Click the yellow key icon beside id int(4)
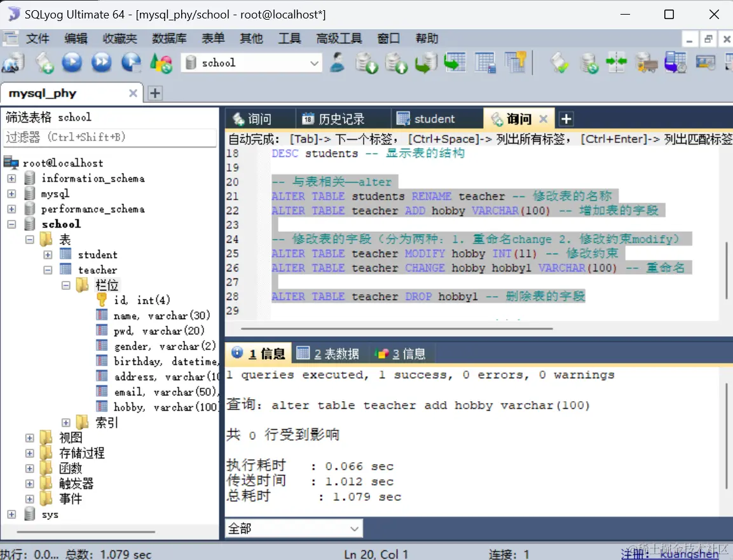 pyautogui.click(x=102, y=299)
